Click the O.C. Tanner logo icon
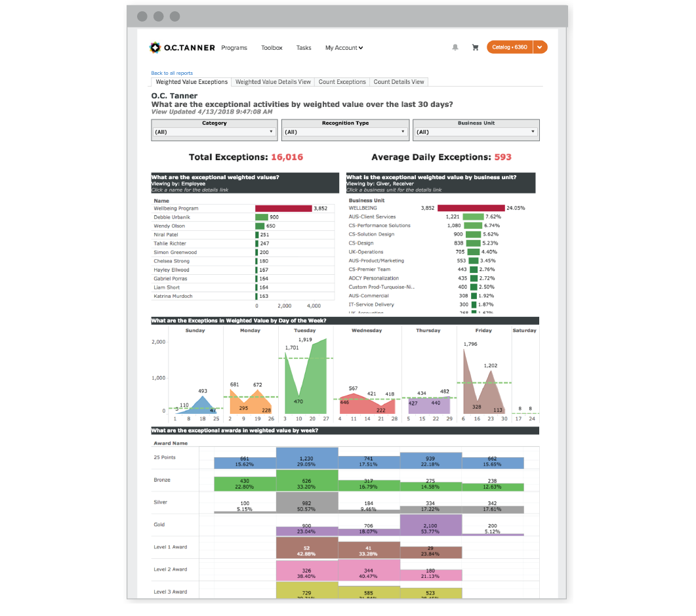696x616 pixels. (155, 47)
